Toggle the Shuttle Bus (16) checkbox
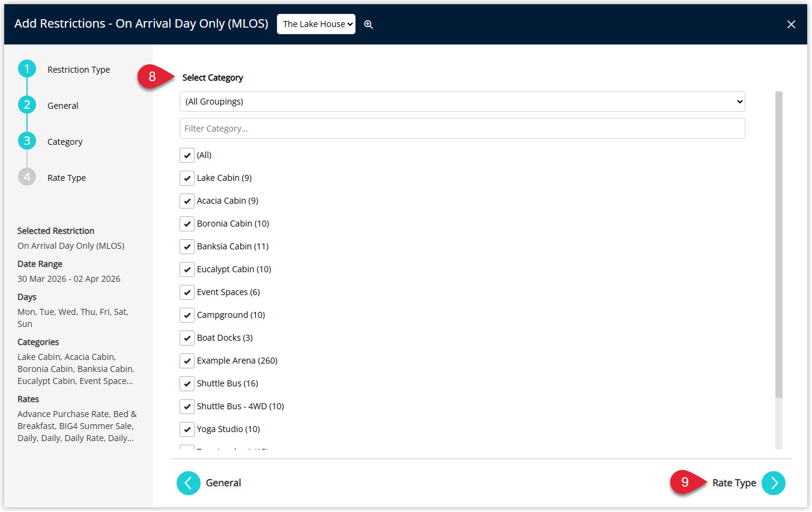812x512 pixels. click(x=187, y=383)
